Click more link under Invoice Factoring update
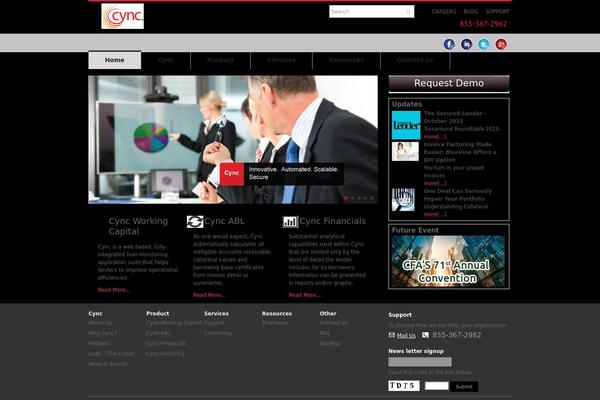This screenshot has width=600, height=400. [435, 183]
